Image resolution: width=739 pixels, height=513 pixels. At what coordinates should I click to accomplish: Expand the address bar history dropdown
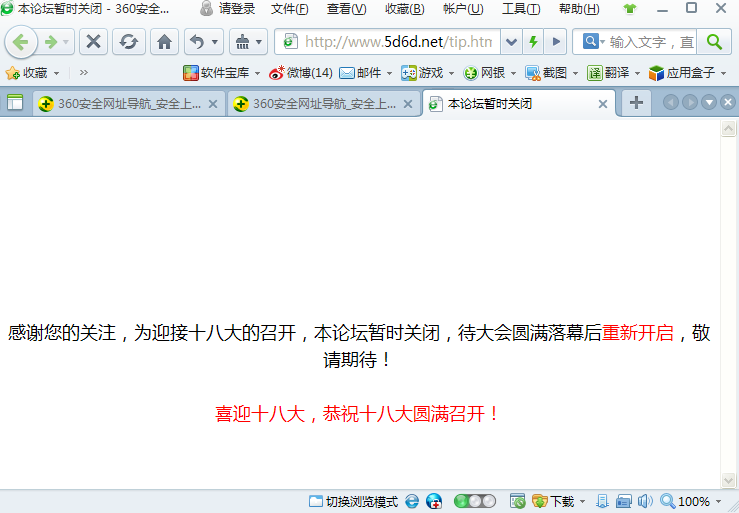tap(511, 42)
